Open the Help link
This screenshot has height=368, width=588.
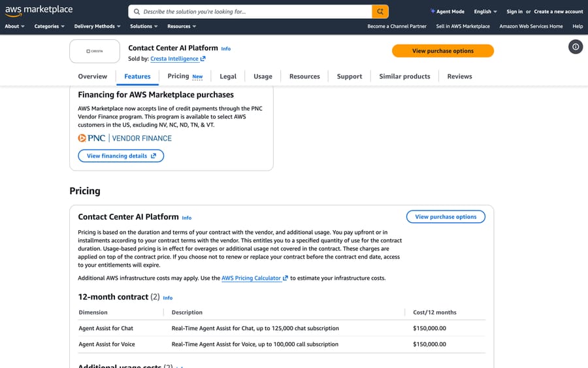[578, 26]
